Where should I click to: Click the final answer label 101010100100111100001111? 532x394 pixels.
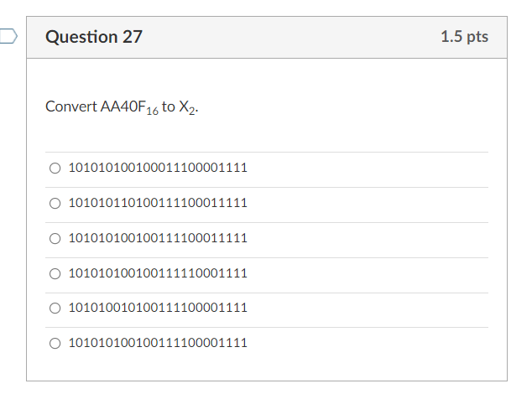tap(157, 343)
